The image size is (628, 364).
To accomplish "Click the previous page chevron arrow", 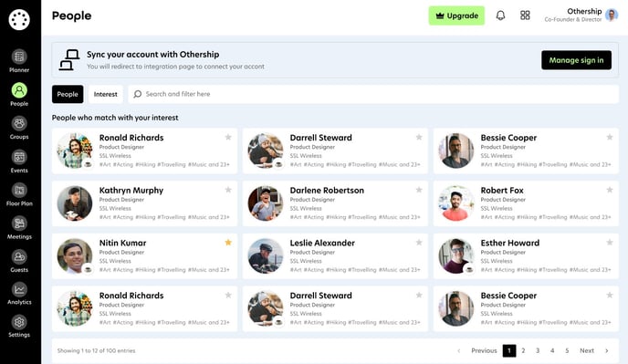I will click(459, 351).
